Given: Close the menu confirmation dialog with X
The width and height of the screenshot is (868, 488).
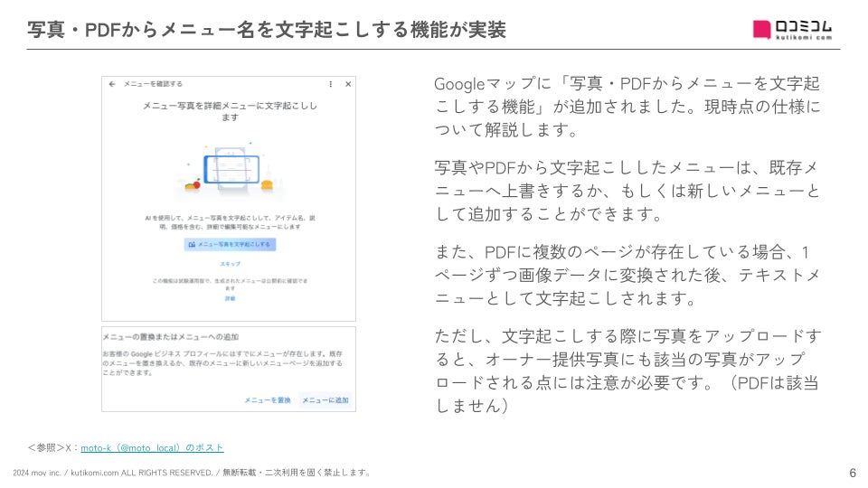Looking at the screenshot, I should [x=348, y=84].
